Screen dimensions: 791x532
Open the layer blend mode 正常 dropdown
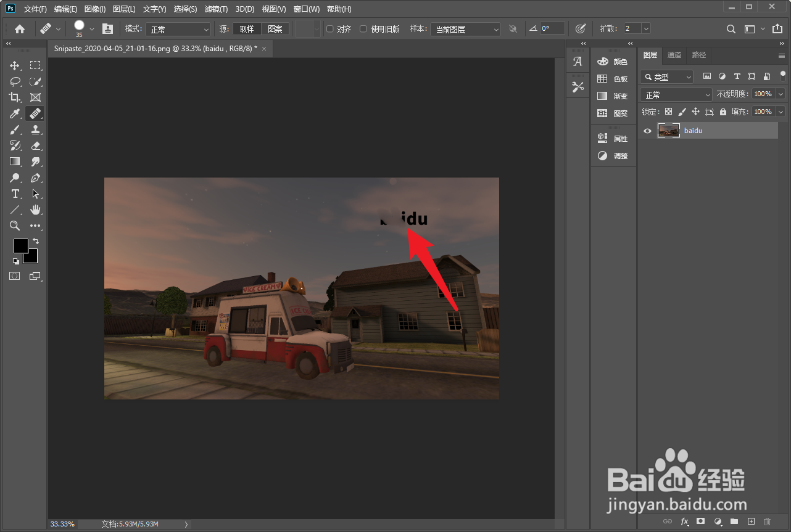676,94
